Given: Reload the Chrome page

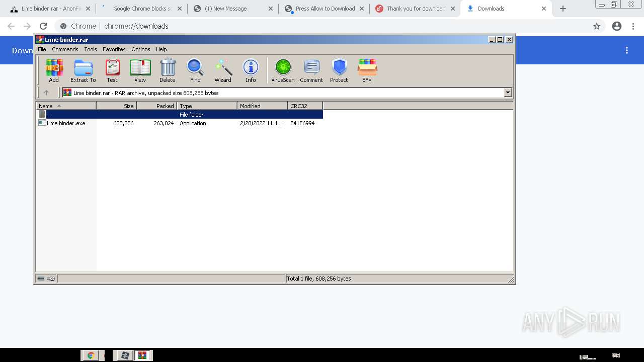Looking at the screenshot, I should pos(43,26).
